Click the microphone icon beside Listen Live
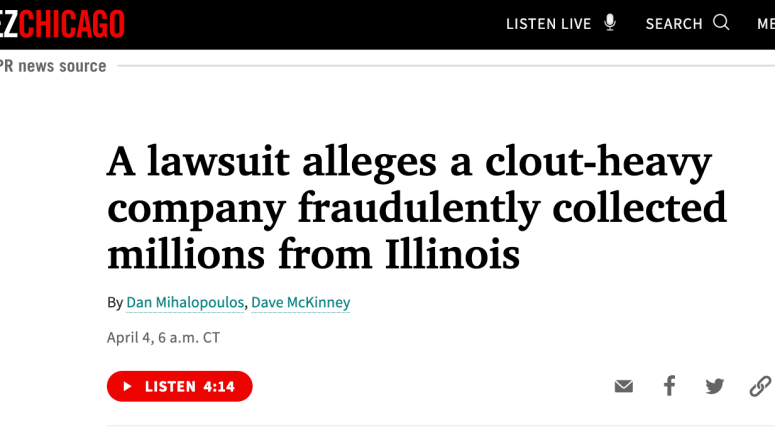775x440 pixels. [x=610, y=23]
